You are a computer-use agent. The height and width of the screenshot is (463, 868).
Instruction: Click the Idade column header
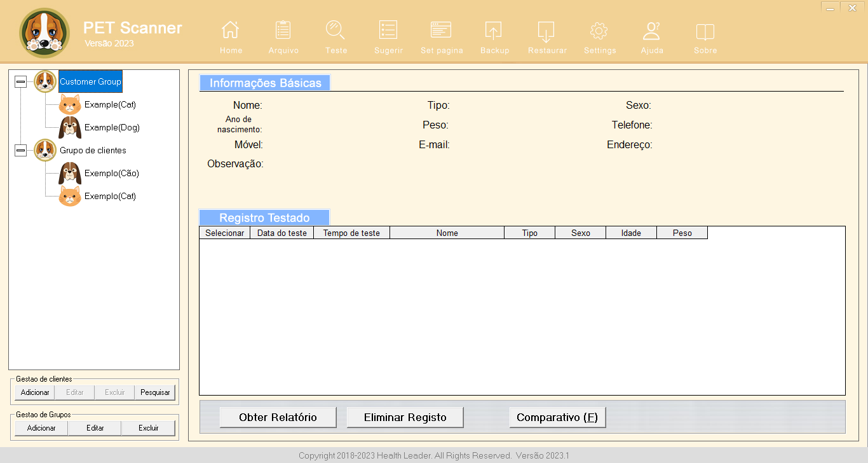631,233
